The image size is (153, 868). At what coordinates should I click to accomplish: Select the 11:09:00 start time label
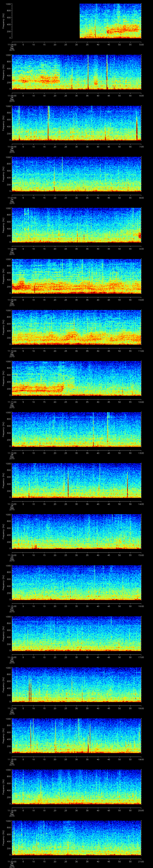click(x=12, y=300)
